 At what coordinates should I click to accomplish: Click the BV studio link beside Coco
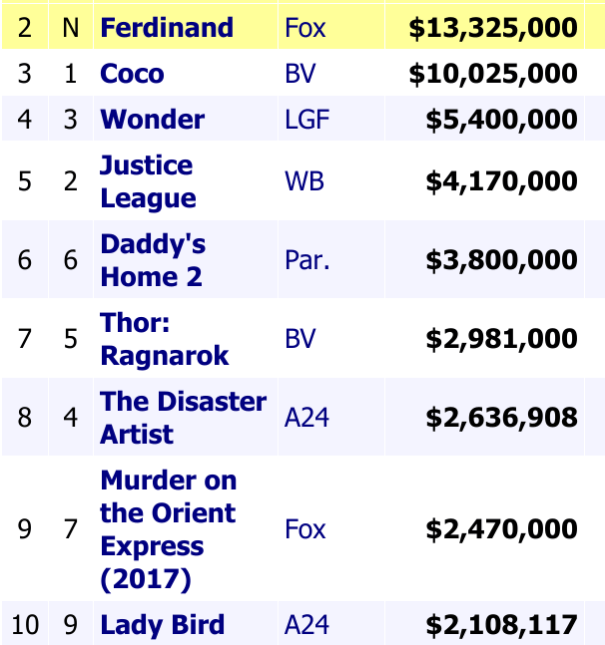click(300, 74)
